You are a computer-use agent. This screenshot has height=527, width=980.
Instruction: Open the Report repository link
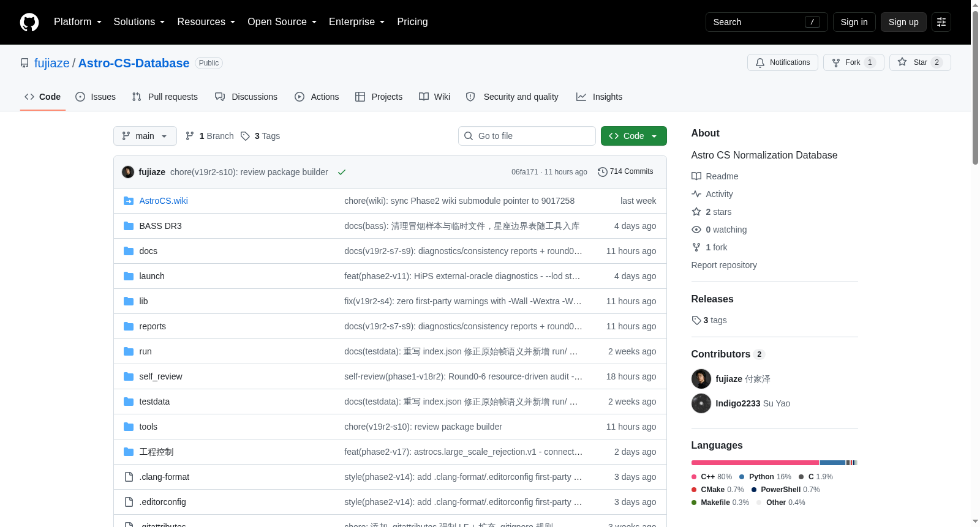[724, 265]
